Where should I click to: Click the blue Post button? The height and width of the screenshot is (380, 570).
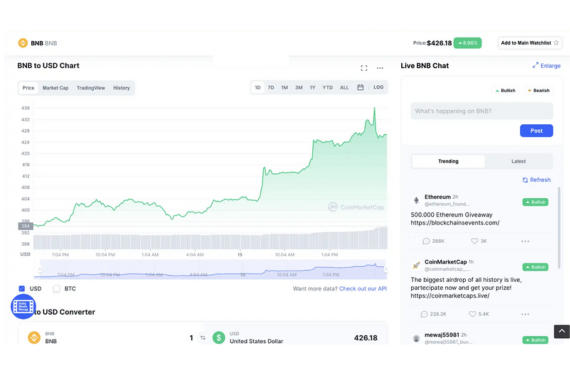[536, 131]
